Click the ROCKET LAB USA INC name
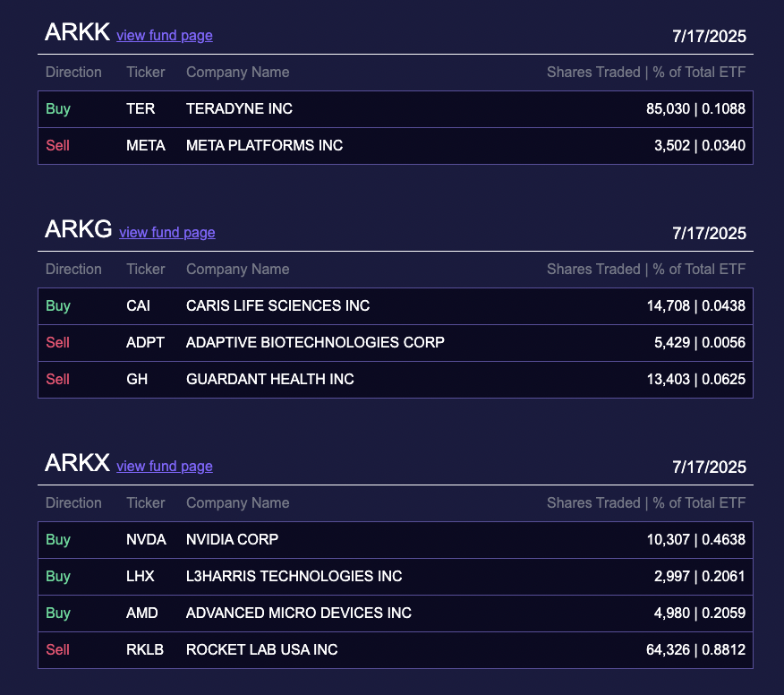784x695 pixels. 262,649
